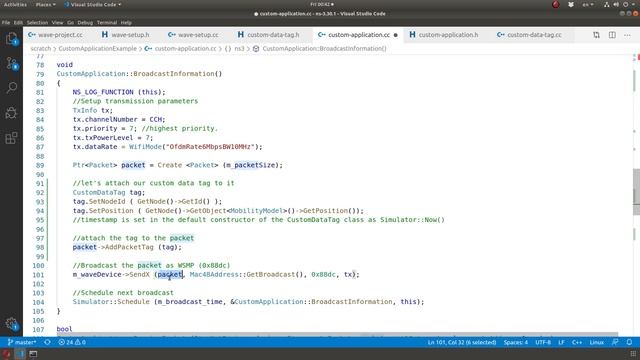This screenshot has height=360, width=640.
Task: Change end of line sequence LF
Action: tap(561, 342)
